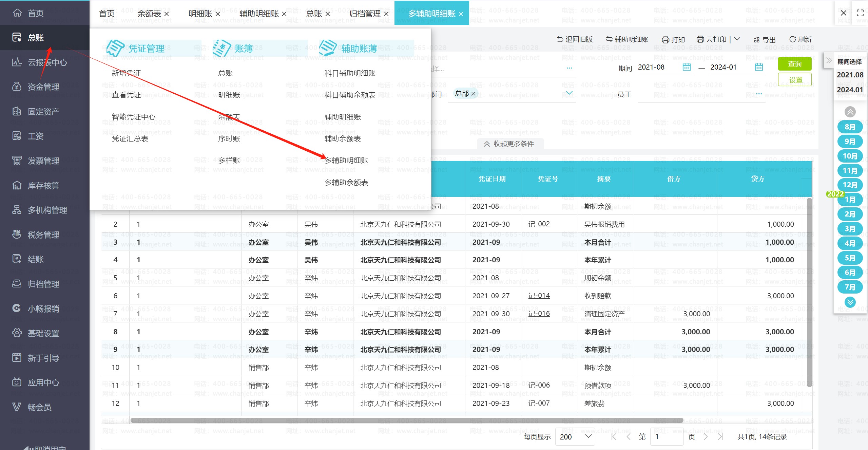Remove the 总部 department tag
The width and height of the screenshot is (868, 450).
(473, 94)
